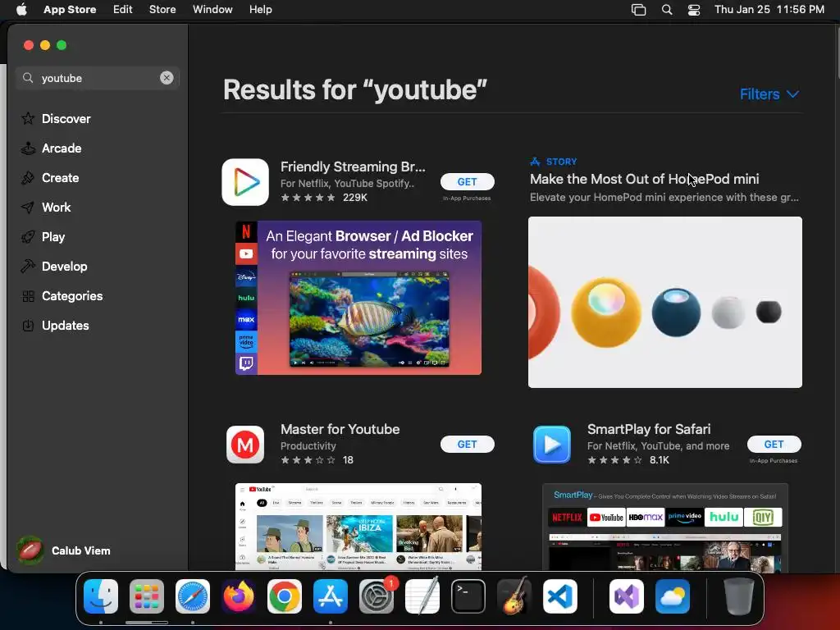Get Master for Youtube
Screen dimensions: 840x630
point(467,444)
